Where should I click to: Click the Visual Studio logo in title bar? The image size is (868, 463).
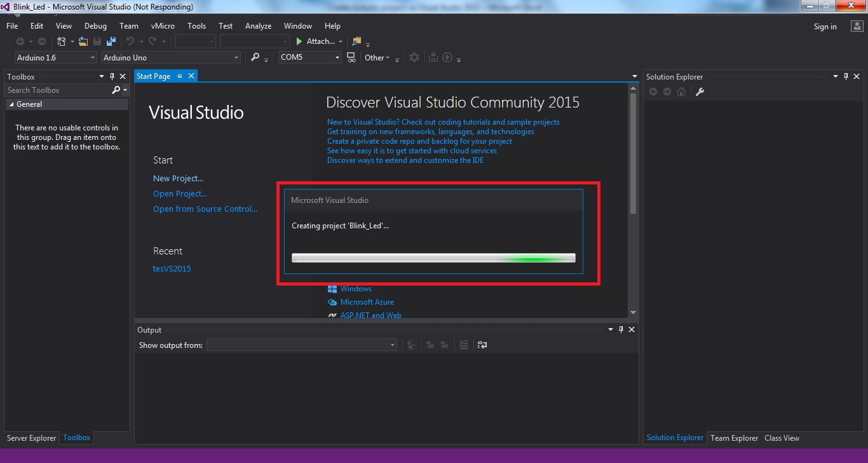[x=6, y=7]
